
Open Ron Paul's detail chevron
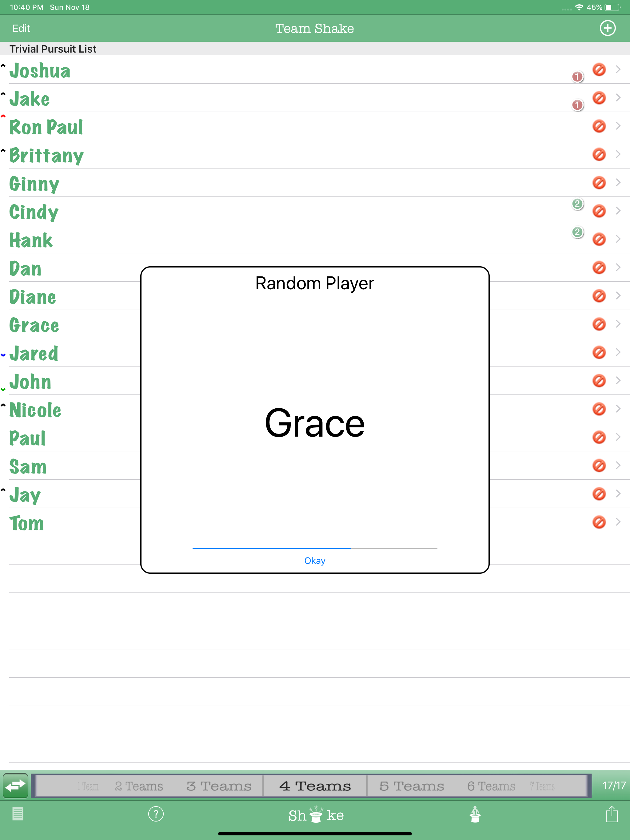pos(618,126)
